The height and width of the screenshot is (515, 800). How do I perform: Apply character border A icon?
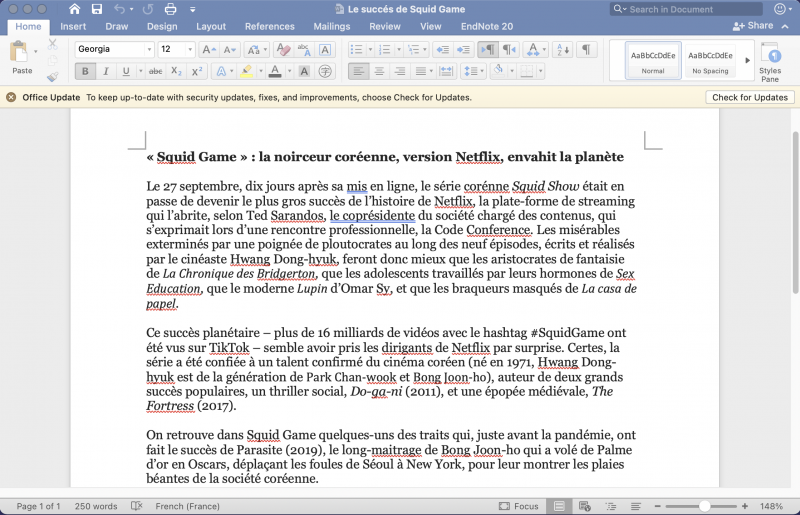click(x=325, y=50)
